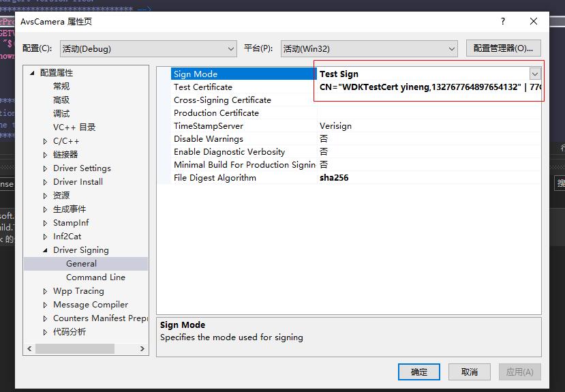Image resolution: width=565 pixels, height=392 pixels.
Task: Click the tree horizontal scrollbar thumb
Action: pos(75,348)
